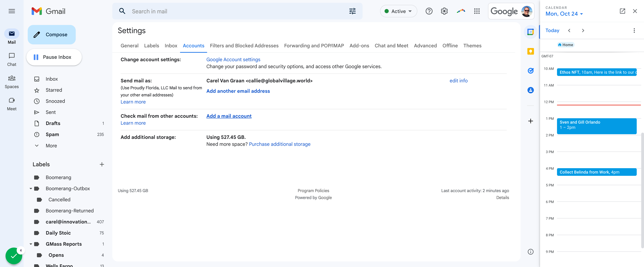Open Contacts side panel icon
Image resolution: width=644 pixels, height=267 pixels.
pos(530,90)
